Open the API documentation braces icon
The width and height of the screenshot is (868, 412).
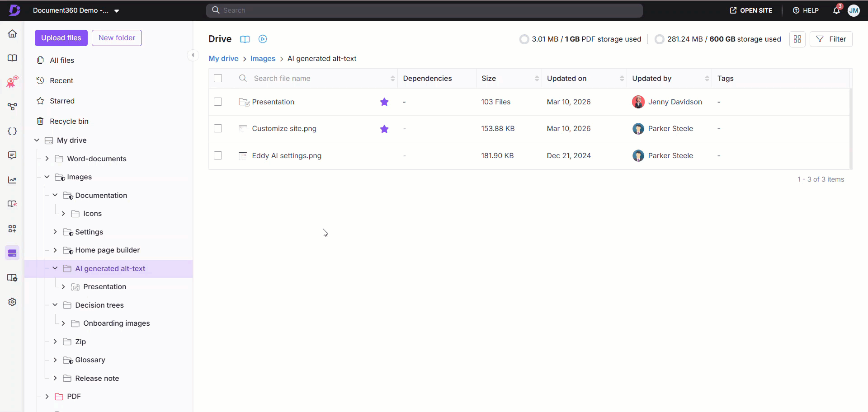pyautogui.click(x=12, y=131)
